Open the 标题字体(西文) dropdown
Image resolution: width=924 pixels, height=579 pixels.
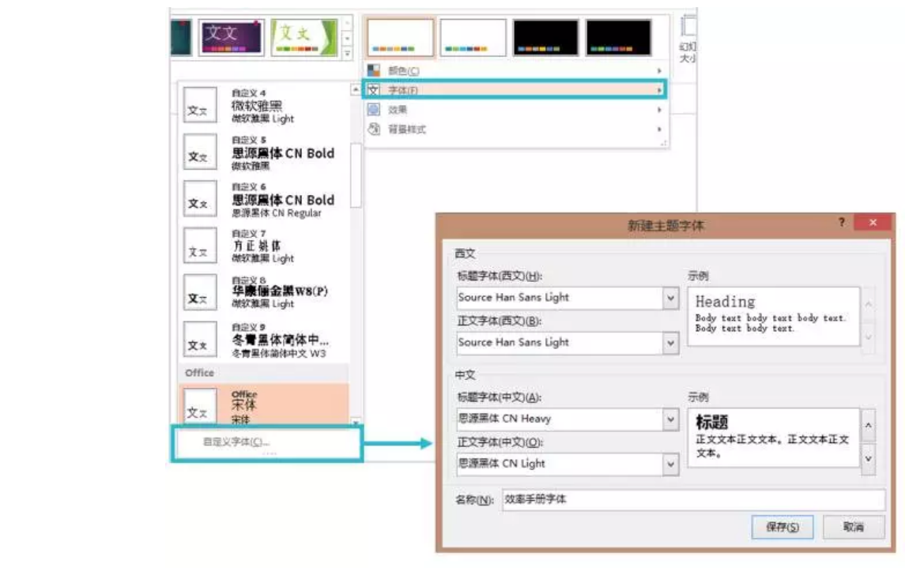[670, 298]
